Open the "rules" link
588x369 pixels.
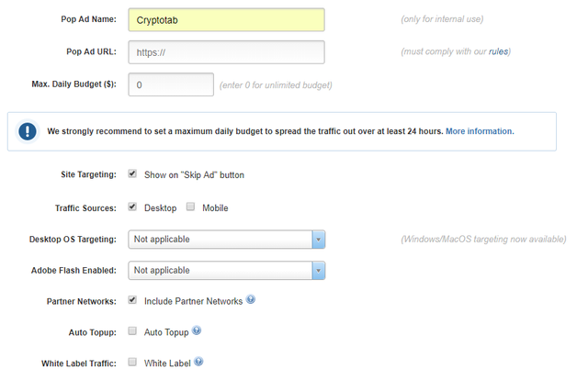tap(498, 52)
